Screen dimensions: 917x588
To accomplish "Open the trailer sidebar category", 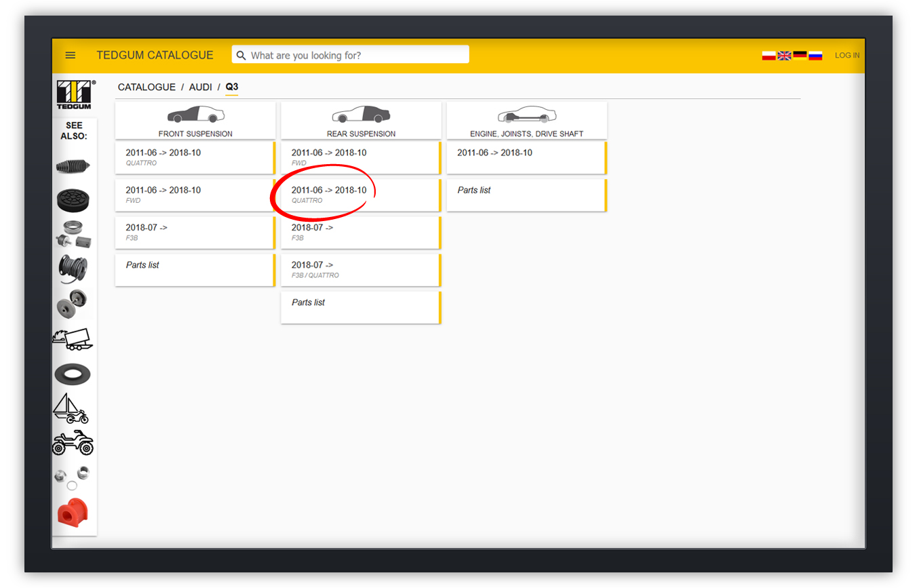I will 73,338.
